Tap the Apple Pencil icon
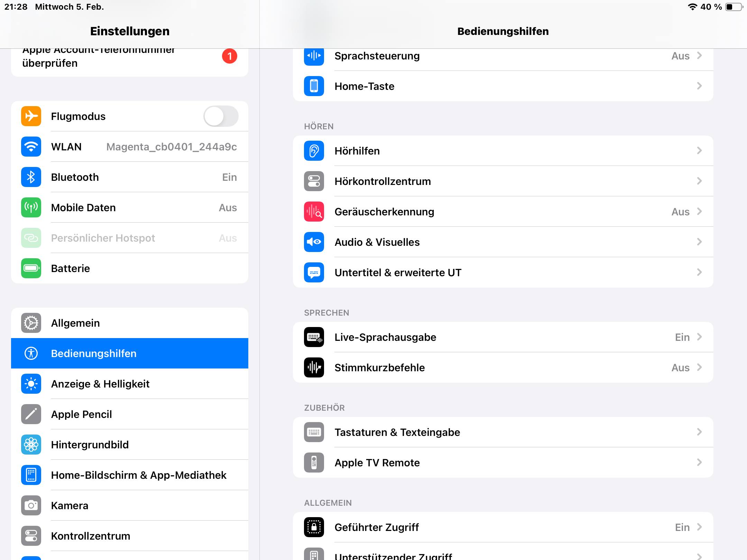The height and width of the screenshot is (560, 747). coord(31,414)
